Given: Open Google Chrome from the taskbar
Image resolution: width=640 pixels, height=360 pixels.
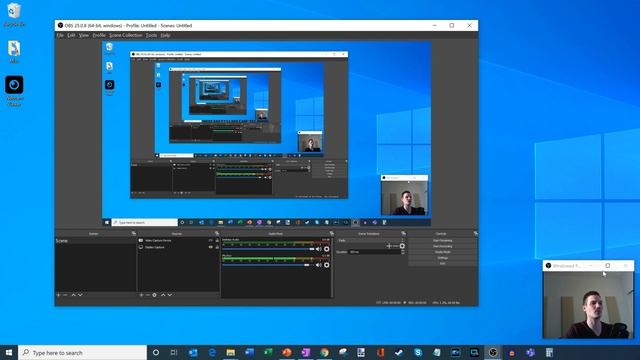Looking at the screenshot, I should [324, 352].
